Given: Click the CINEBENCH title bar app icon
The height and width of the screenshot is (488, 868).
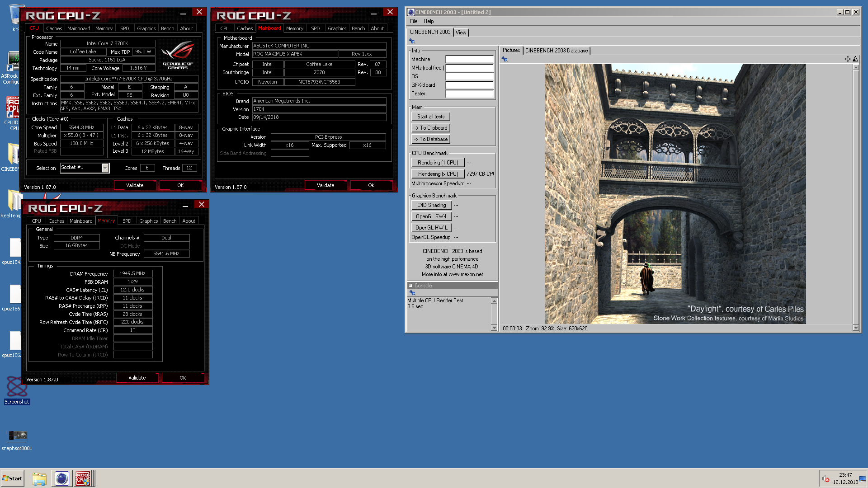Looking at the screenshot, I should [410, 12].
